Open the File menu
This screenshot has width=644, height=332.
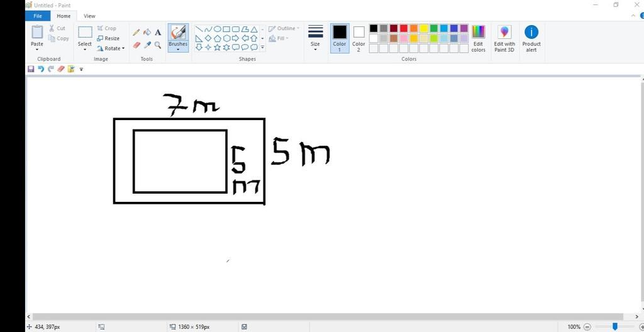[37, 16]
